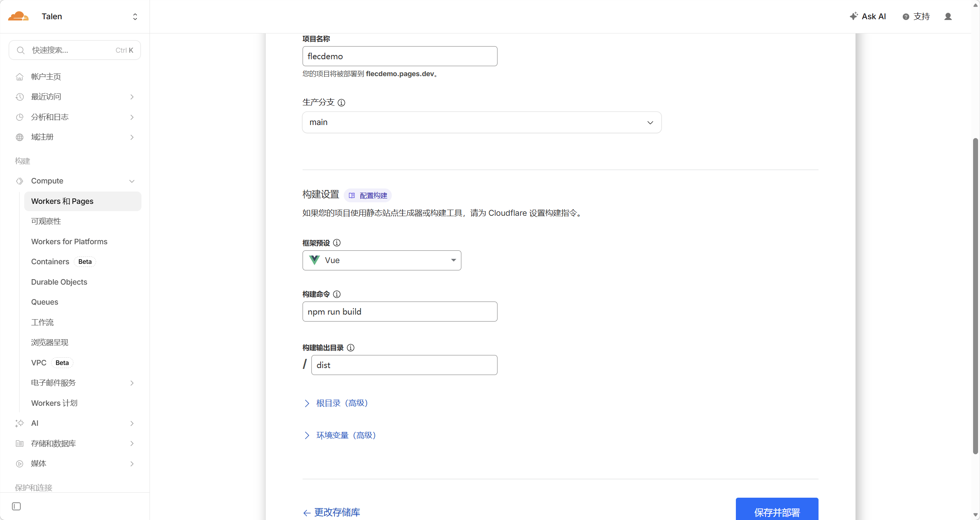The image size is (980, 520).
Task: Select Workers 和 Pages in sidebar
Action: pos(62,201)
